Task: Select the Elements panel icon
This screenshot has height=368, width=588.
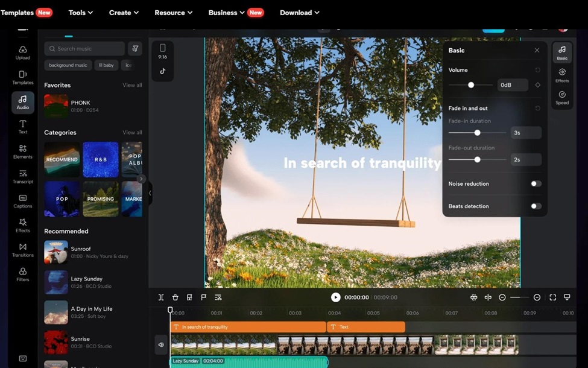Action: (22, 152)
